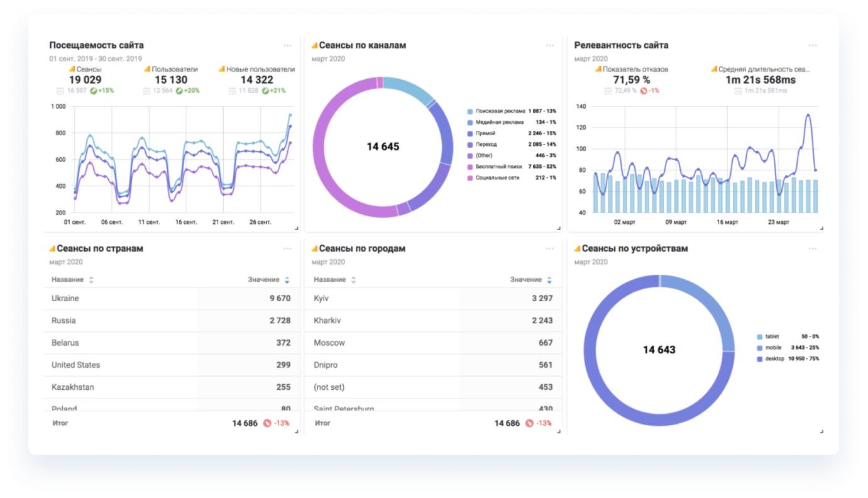This screenshot has height=498, width=868.
Task: Open three-dot menu on Сеансы по каналам
Action: (550, 45)
